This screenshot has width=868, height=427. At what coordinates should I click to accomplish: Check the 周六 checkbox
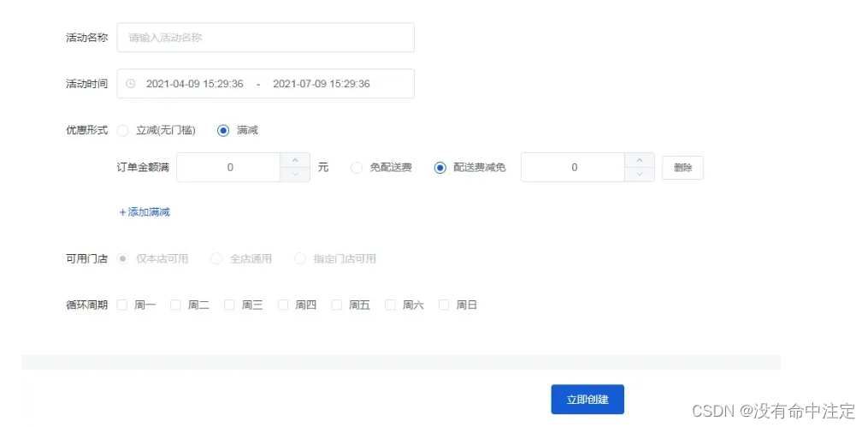coord(390,305)
